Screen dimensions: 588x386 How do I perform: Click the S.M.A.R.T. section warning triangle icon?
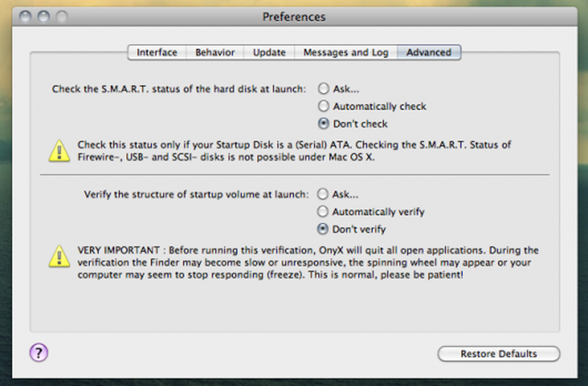(x=60, y=151)
